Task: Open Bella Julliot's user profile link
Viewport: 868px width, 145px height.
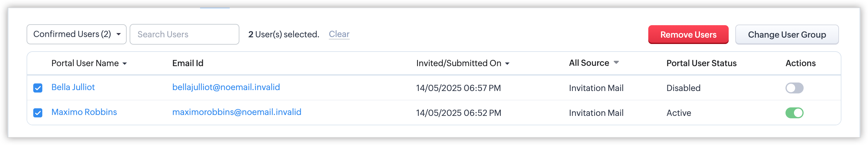Action: pos(73,87)
